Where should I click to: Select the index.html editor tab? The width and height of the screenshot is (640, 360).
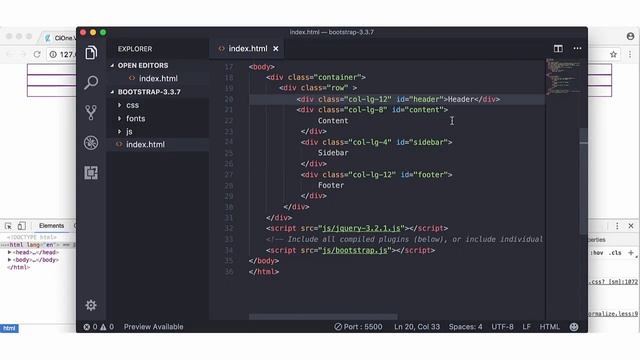(x=247, y=49)
